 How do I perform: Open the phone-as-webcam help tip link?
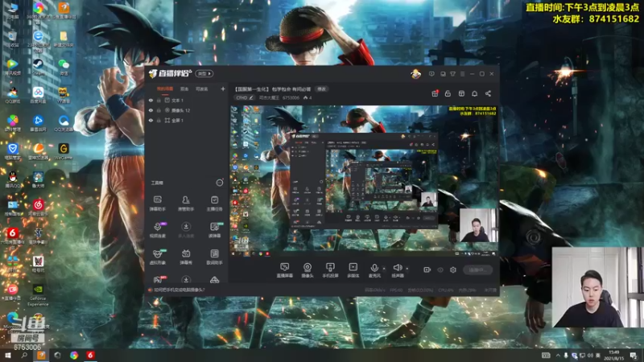point(180,290)
